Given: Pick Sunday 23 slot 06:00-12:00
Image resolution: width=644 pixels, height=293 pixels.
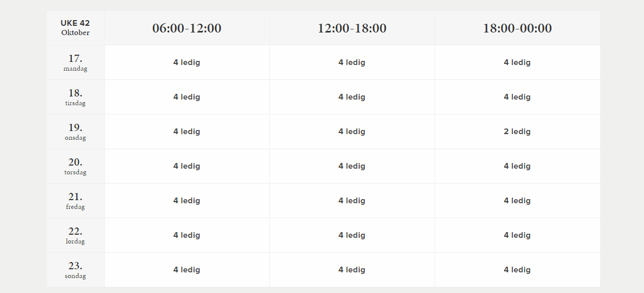Looking at the screenshot, I should pos(187,270).
